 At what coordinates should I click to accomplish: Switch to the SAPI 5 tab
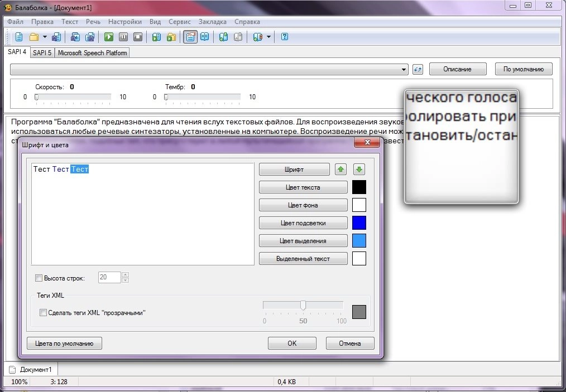[x=42, y=52]
